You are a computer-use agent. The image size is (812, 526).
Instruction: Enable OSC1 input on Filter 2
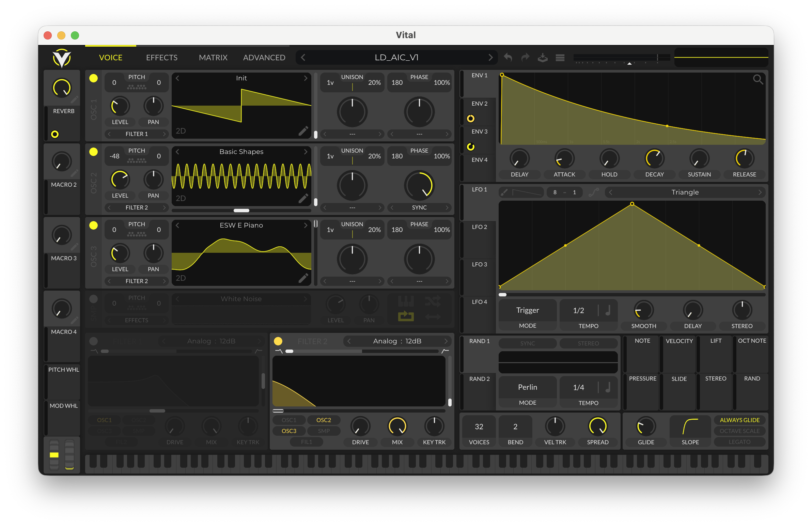click(289, 420)
